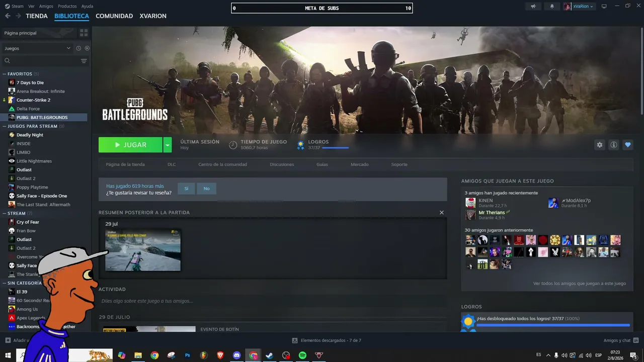The width and height of the screenshot is (644, 362).
Task: Show hidden system tray icons chevron
Action: coord(548,355)
